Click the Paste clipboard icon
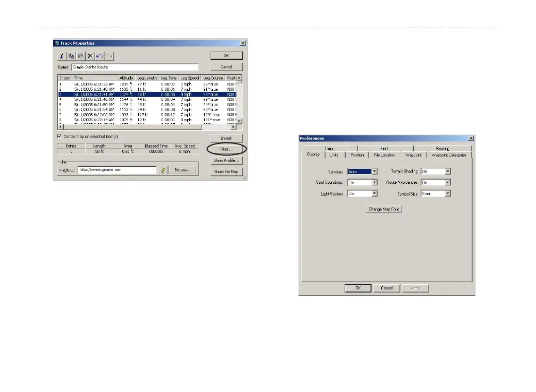 (80, 56)
